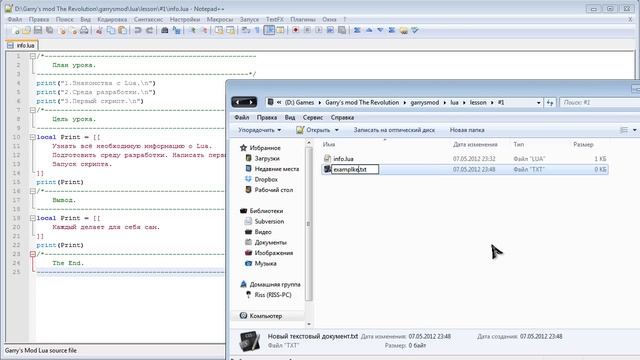640x360 pixels.
Task: Go back with Explorer back arrow
Action: tap(238, 102)
